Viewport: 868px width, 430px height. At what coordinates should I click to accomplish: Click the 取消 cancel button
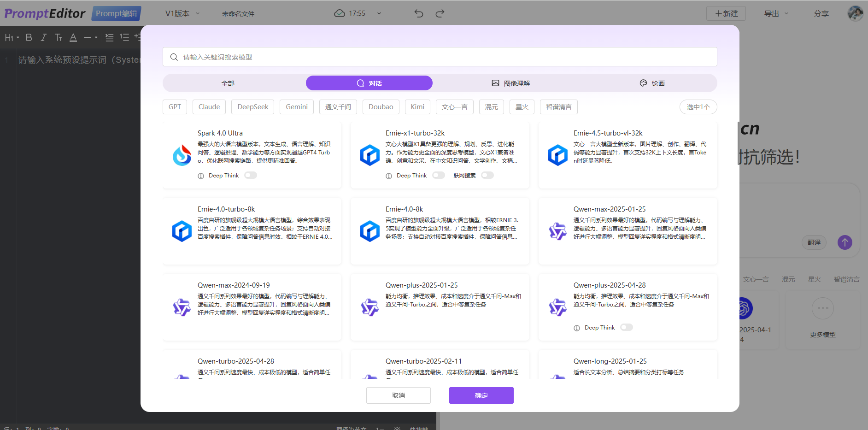coord(398,395)
